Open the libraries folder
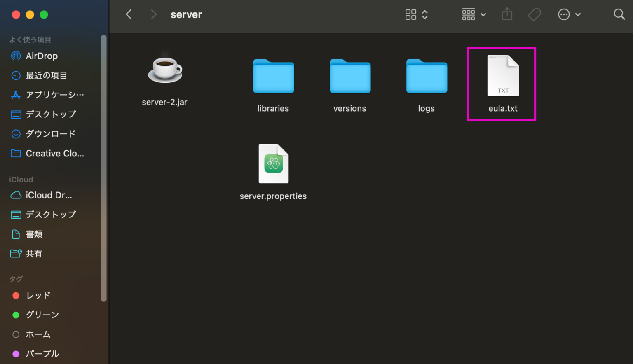 click(273, 77)
